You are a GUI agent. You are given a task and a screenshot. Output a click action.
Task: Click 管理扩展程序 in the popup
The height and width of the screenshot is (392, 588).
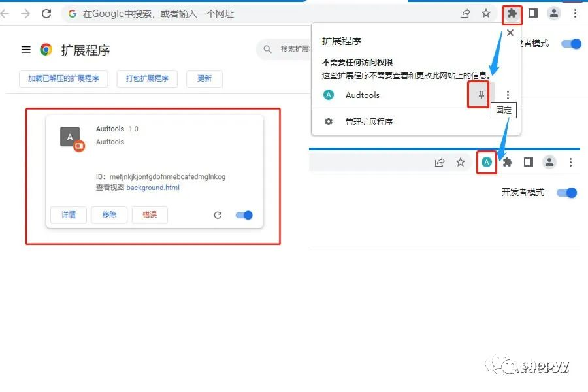[x=370, y=122]
